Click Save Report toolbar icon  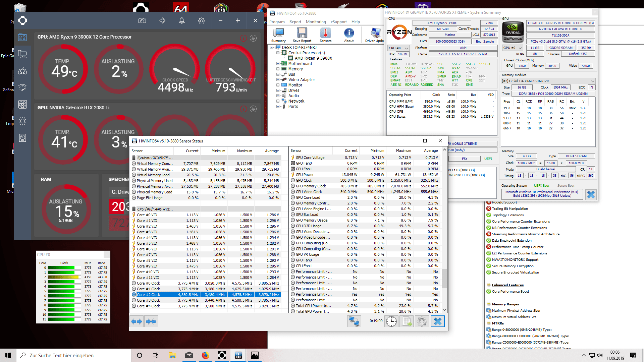pyautogui.click(x=302, y=35)
